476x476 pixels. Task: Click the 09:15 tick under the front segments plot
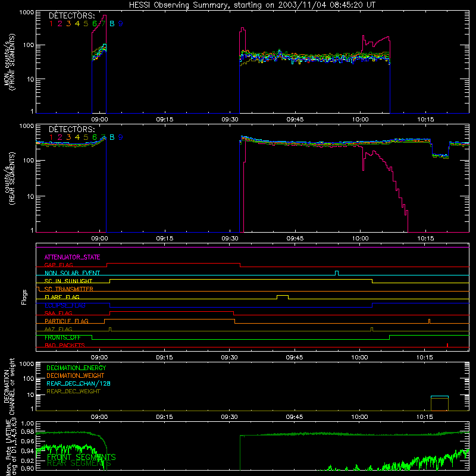tap(165, 120)
